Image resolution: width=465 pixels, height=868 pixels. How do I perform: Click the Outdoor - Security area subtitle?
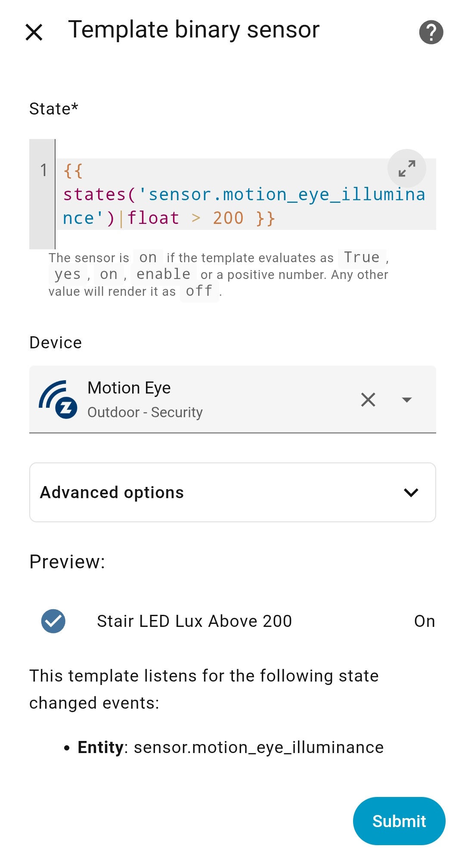tap(145, 412)
